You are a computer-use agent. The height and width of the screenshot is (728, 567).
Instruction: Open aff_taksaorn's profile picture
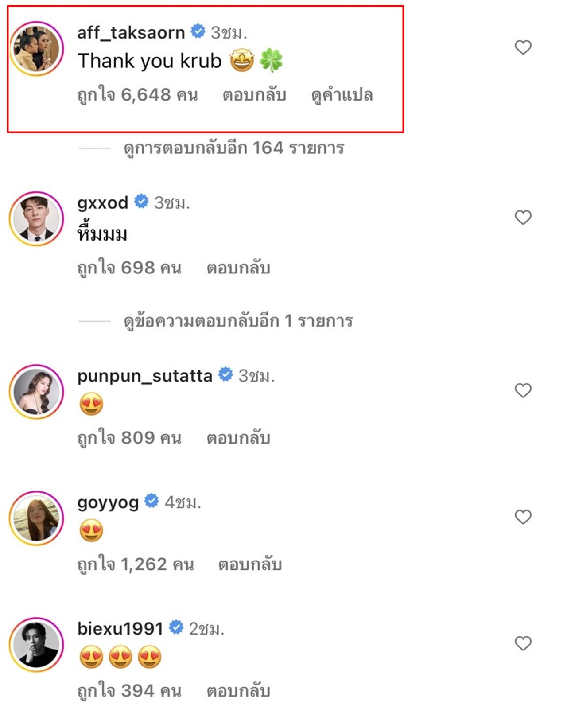point(37,48)
